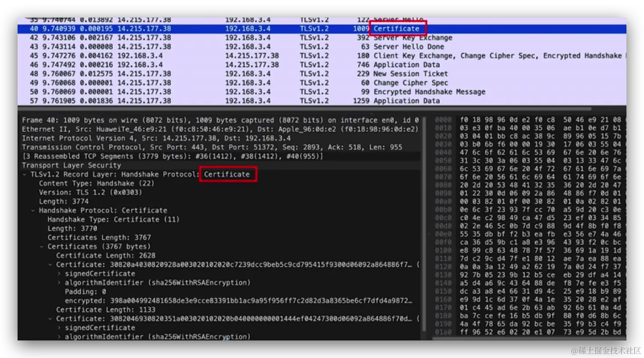Select Version: TLS 1.2 (0x0303)
Viewport: 644px width, 358px height.
click(x=90, y=193)
